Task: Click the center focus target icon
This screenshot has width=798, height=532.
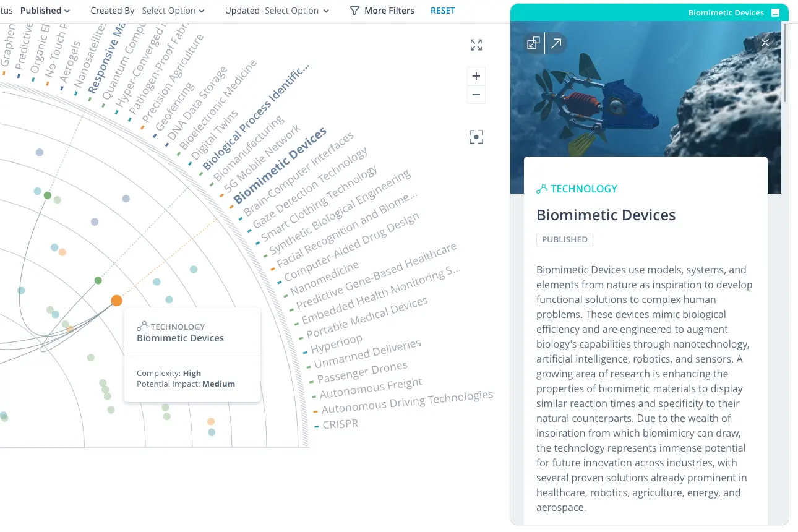Action: tap(476, 137)
